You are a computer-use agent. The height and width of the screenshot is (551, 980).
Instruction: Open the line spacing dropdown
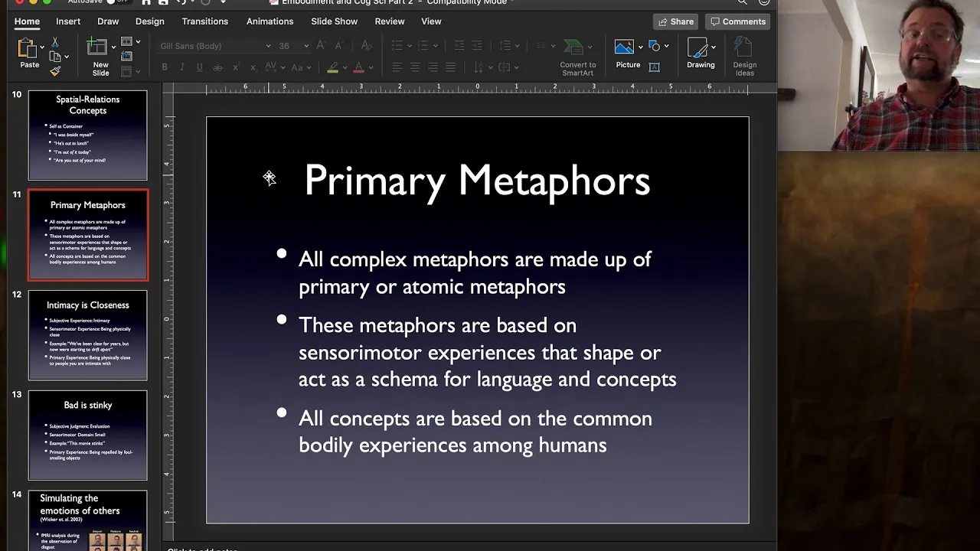(x=517, y=46)
